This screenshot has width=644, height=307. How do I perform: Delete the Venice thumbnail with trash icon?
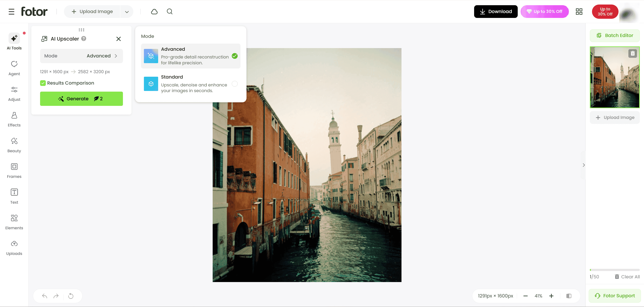click(x=632, y=53)
